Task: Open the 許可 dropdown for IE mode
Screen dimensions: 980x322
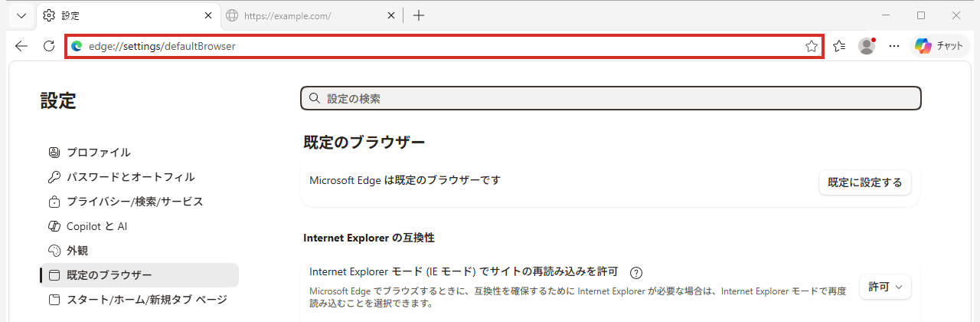Action: point(886,287)
